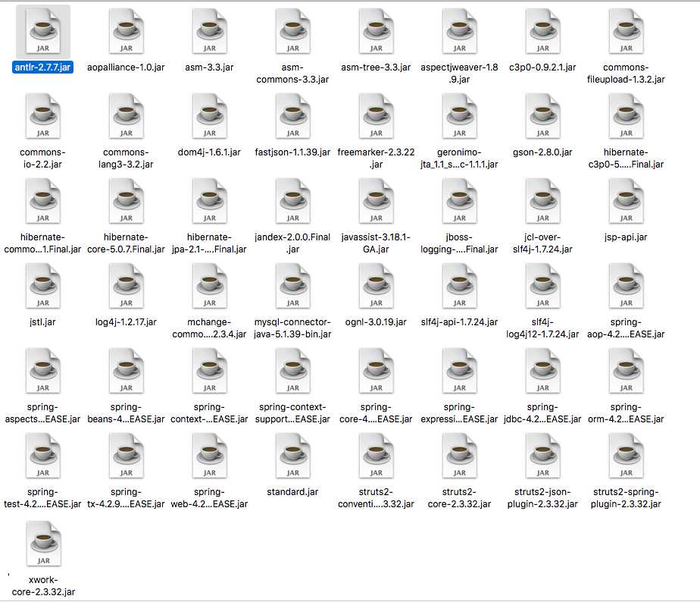The height and width of the screenshot is (602, 700).
Task: Click the aopalliance-1.0.jar JAR icon
Action: coord(127,32)
